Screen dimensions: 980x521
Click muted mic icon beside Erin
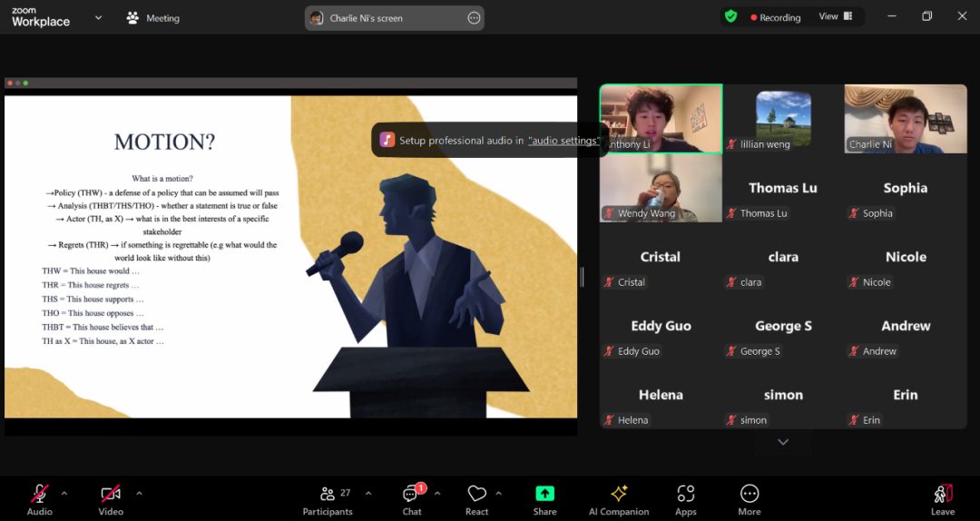[x=854, y=419]
